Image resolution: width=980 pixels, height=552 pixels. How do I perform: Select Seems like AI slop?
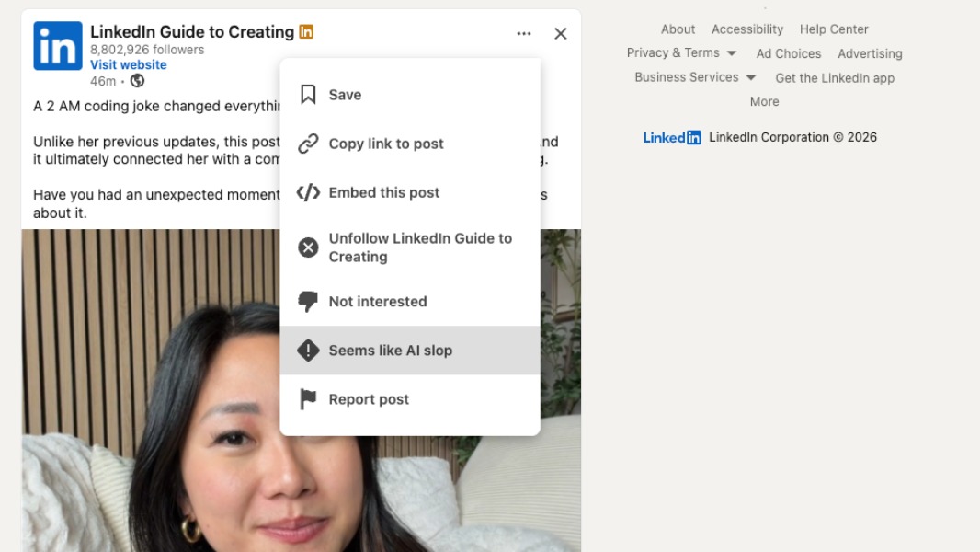[410, 351]
